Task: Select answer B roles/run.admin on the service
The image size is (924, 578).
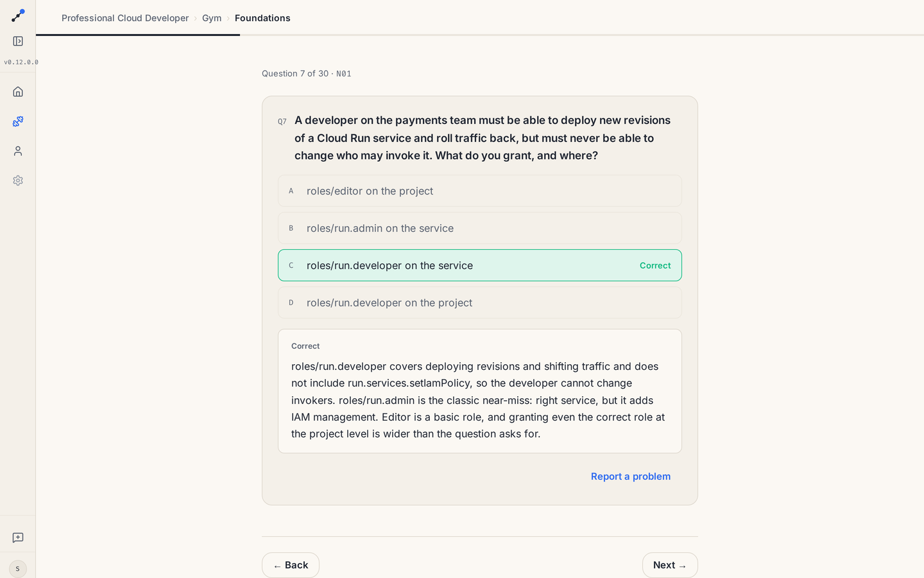Action: 480,228
